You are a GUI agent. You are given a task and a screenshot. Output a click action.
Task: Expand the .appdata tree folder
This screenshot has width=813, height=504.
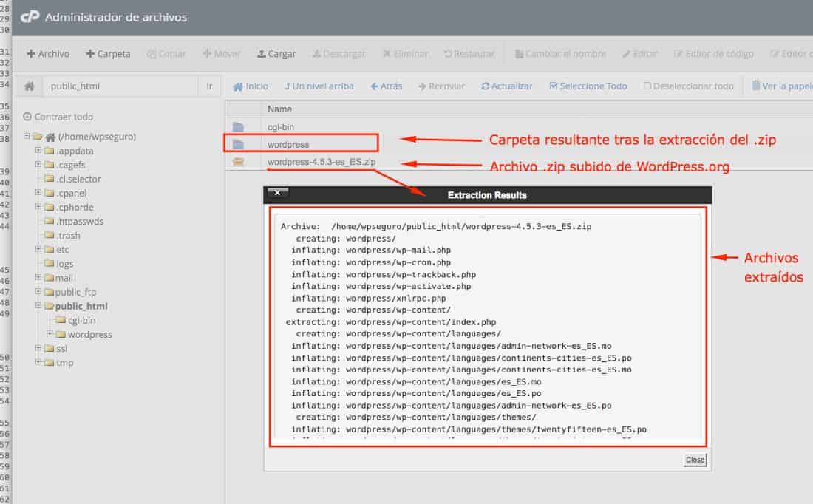click(38, 150)
